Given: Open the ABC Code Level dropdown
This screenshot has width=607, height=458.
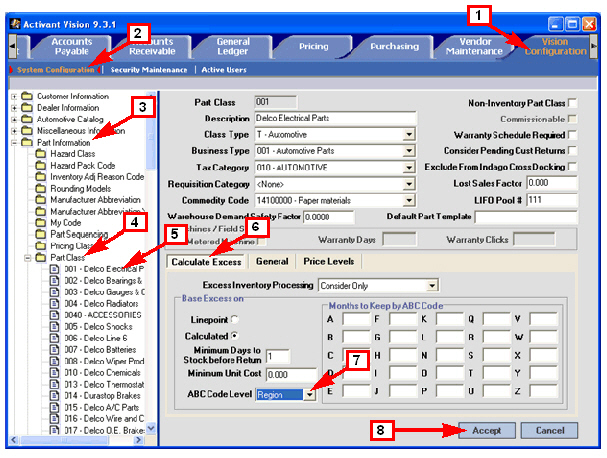Looking at the screenshot, I should pos(310,395).
